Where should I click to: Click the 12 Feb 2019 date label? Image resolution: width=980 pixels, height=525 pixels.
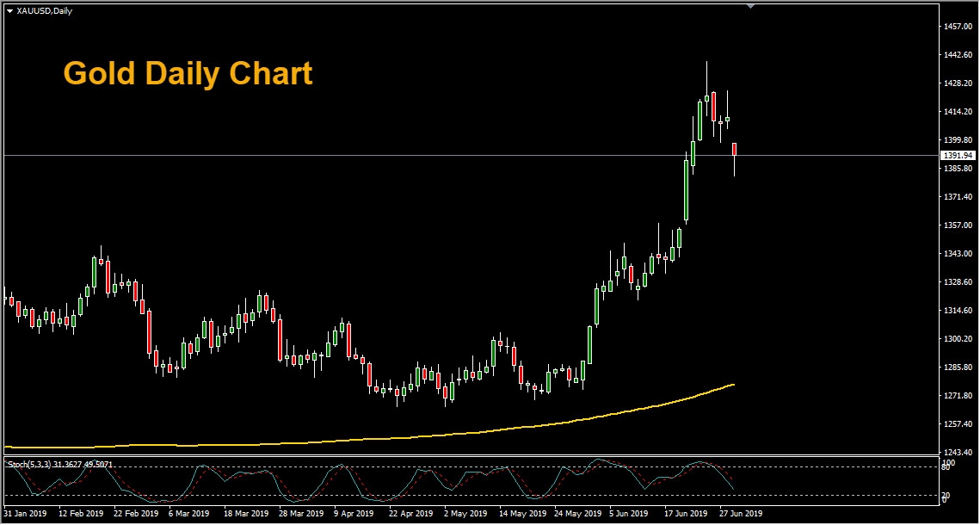click(81, 514)
